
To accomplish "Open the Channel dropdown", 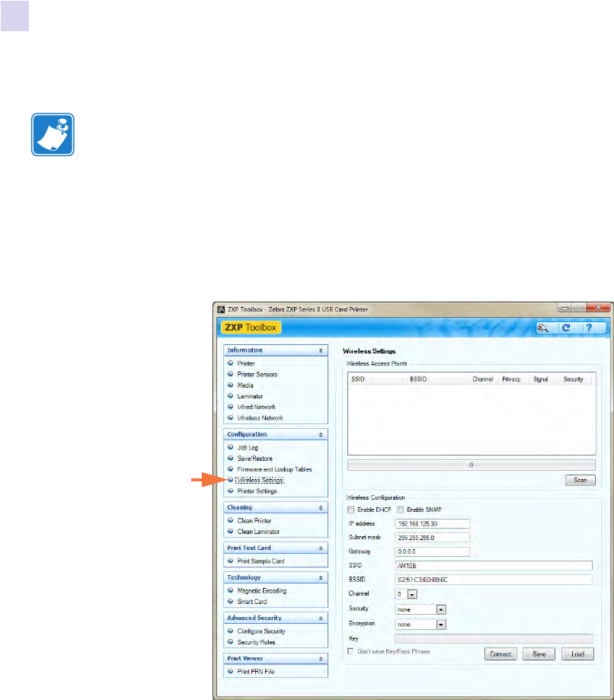I will tap(412, 595).
